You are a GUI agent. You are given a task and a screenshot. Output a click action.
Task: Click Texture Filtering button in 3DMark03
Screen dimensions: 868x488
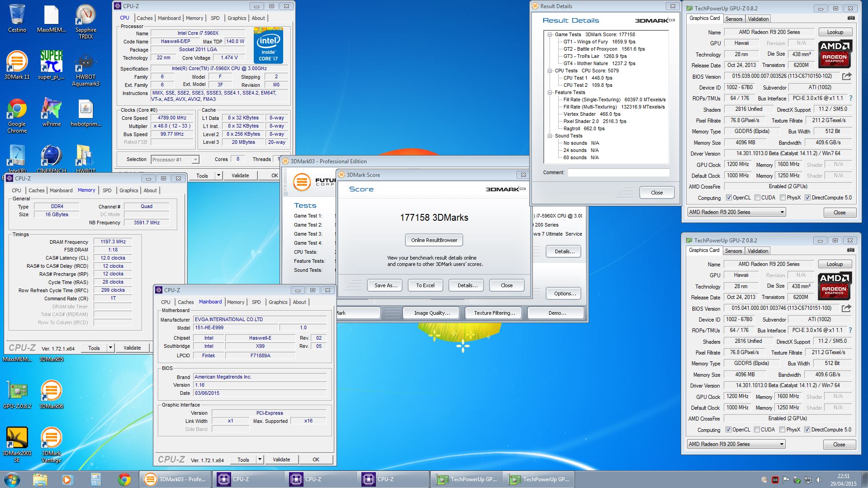coord(494,313)
